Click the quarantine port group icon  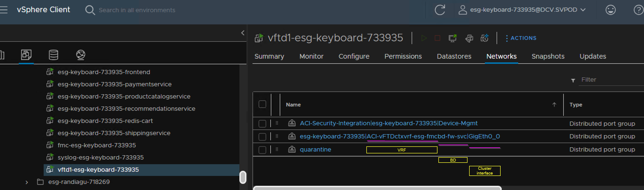[292, 149]
